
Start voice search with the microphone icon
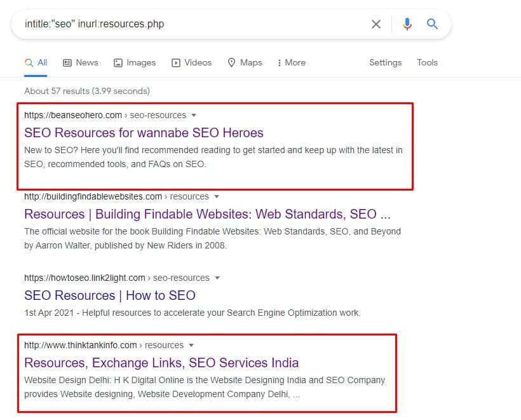[x=407, y=24]
